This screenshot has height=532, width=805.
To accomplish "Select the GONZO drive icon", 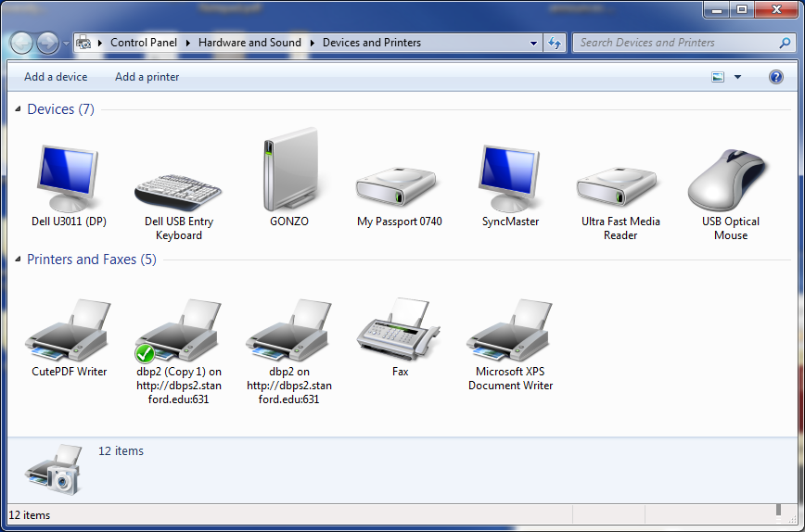I will click(290, 170).
